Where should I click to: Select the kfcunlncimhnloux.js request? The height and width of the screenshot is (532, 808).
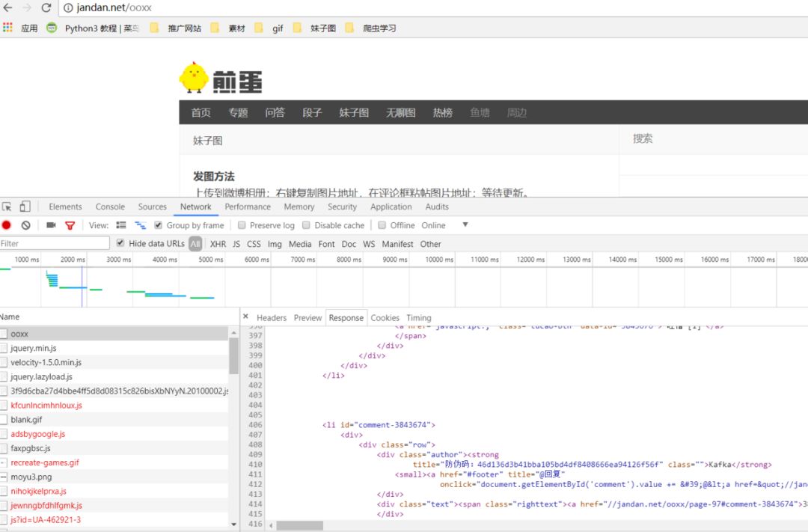coord(114,406)
